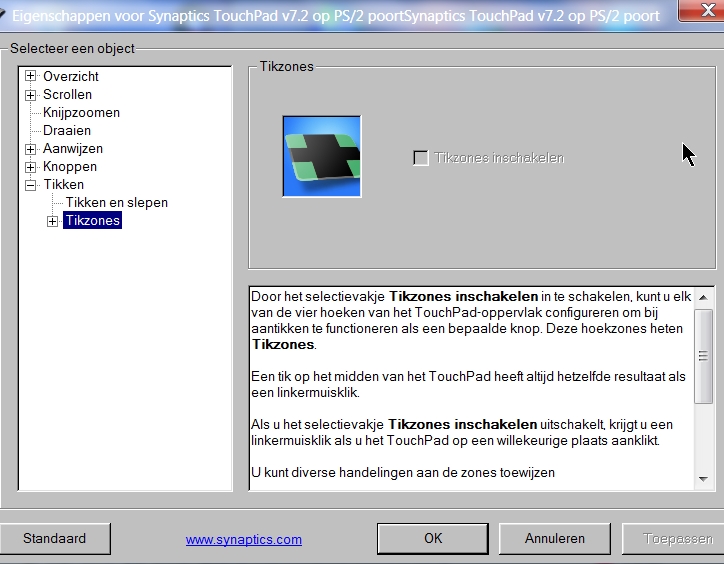Open the www.synaptics.com link
Image resolution: width=724 pixels, height=564 pixels.
pyautogui.click(x=244, y=540)
